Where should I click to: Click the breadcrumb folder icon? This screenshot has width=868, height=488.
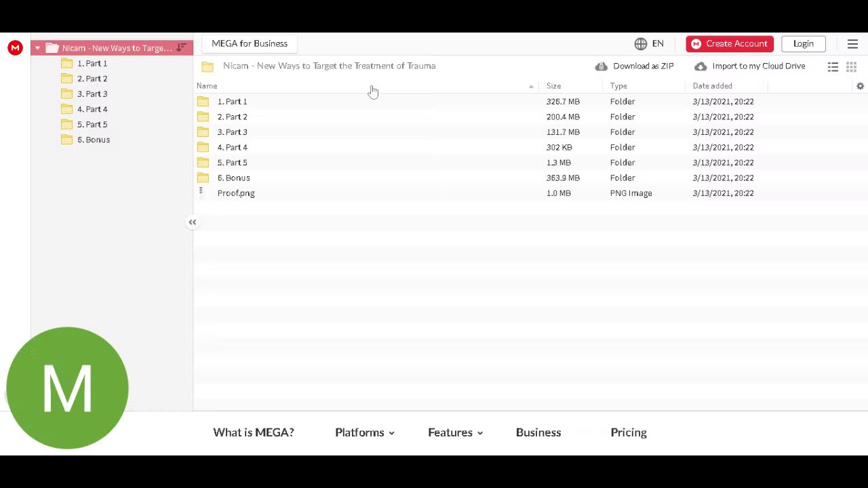[x=208, y=66]
